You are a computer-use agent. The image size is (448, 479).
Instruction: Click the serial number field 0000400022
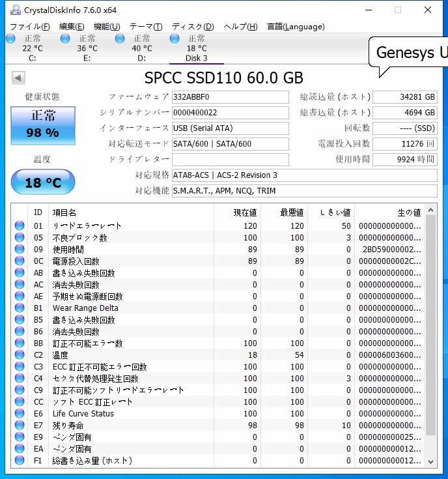231,112
